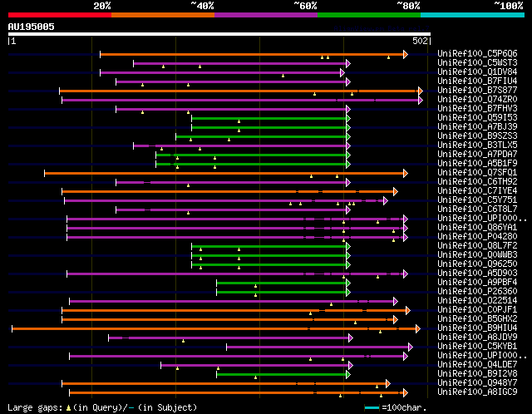The image size is (532, 414).
Task: Click the green ~80% identity legend segment
Action: click(x=369, y=15)
